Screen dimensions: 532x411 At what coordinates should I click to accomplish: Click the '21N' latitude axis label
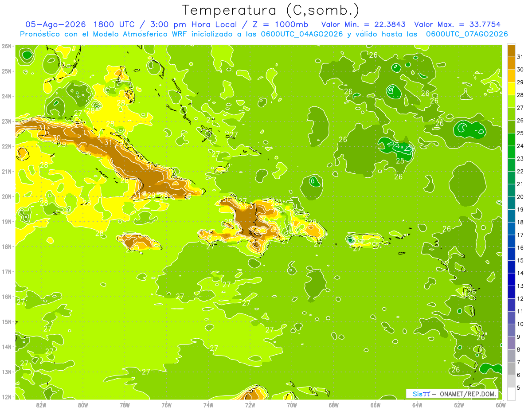[7, 171]
